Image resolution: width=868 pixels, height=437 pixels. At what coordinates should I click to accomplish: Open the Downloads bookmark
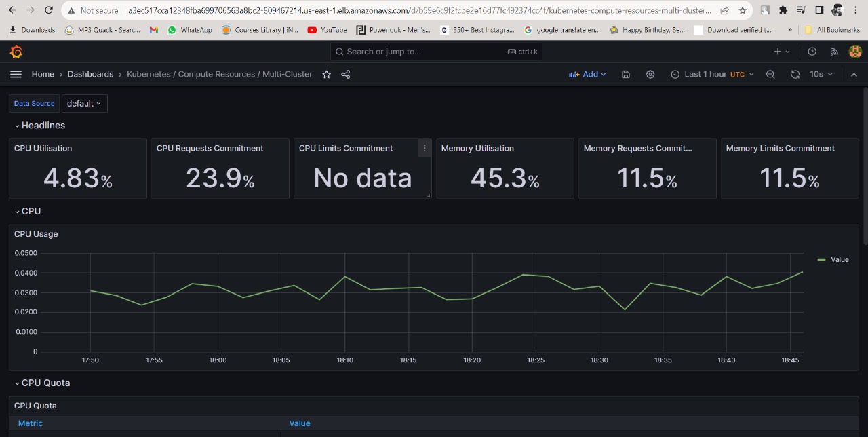point(32,30)
